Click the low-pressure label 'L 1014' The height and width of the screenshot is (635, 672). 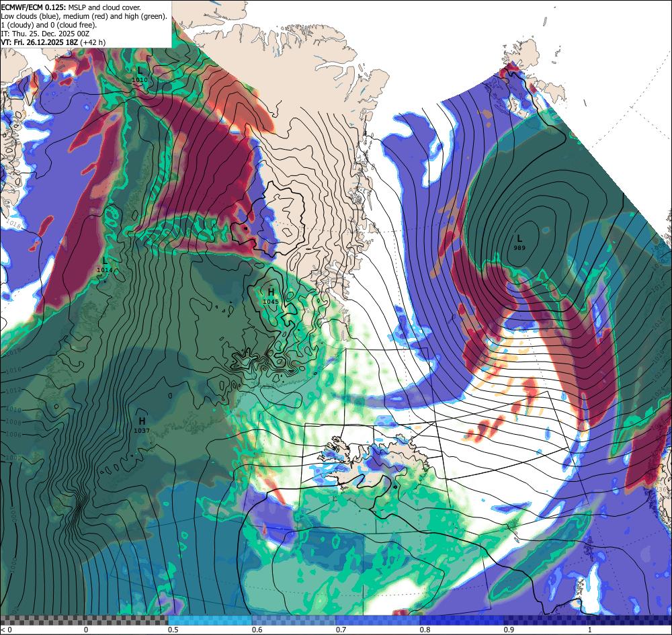(x=105, y=265)
